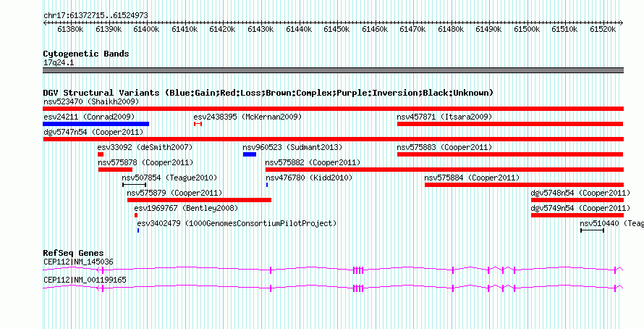Screen dimensions: 644x329
Task: Select the small red esv2438395 loss glyph
Action: tap(198, 124)
